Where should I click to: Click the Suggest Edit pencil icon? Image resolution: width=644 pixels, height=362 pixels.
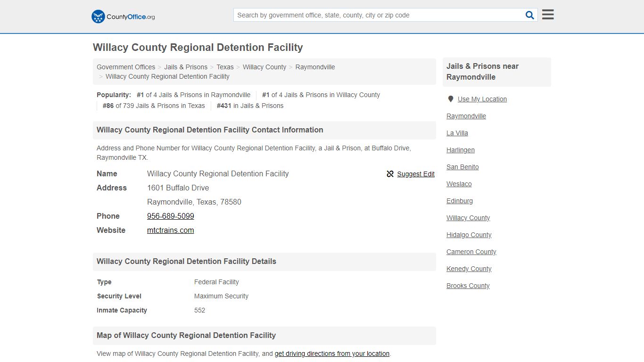[390, 174]
